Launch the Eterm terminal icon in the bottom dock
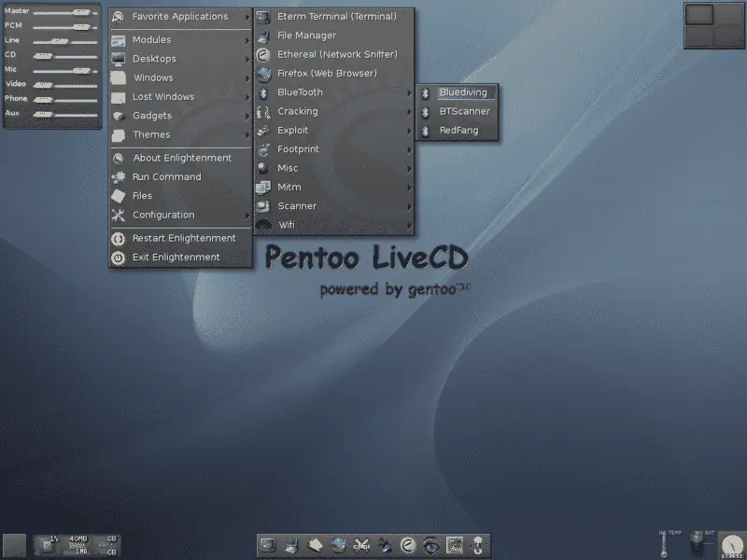This screenshot has width=747, height=560. click(269, 544)
